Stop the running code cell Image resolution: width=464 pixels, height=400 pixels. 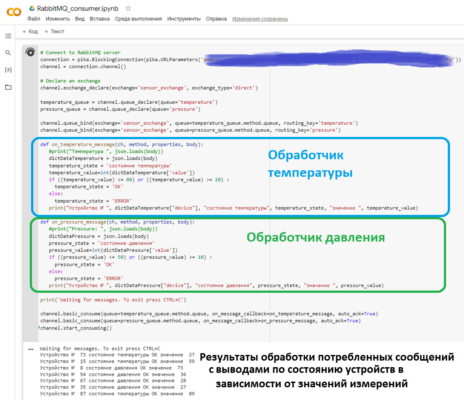tap(30, 52)
